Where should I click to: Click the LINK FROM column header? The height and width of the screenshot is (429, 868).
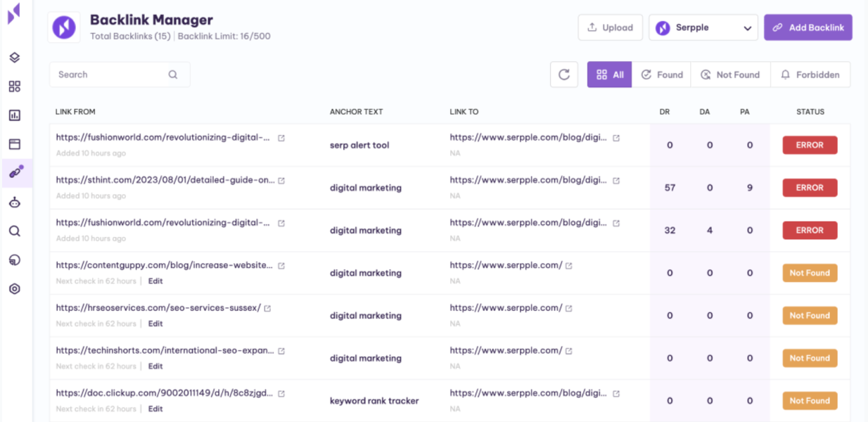pos(75,112)
